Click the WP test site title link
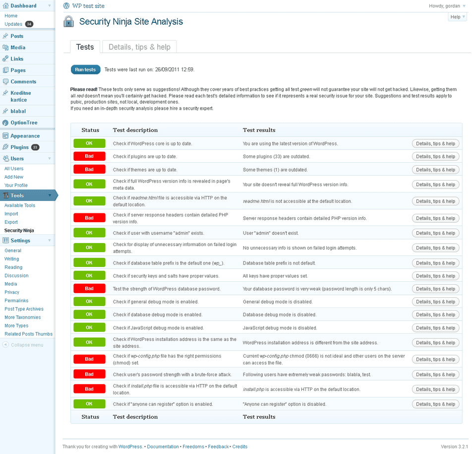476x454 pixels. click(88, 6)
